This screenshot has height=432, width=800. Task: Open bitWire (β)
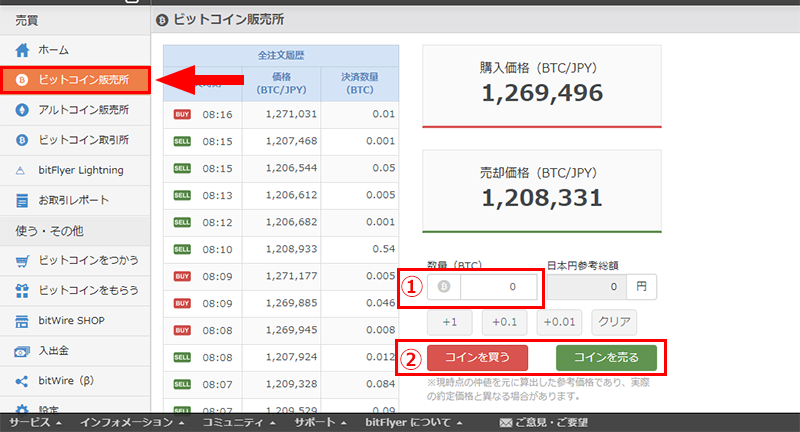pos(75,381)
